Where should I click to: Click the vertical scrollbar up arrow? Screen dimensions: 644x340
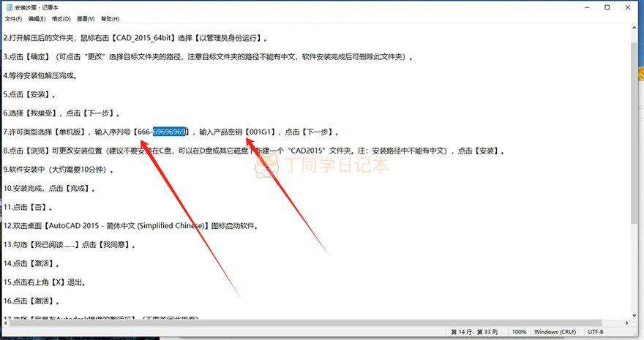634,29
